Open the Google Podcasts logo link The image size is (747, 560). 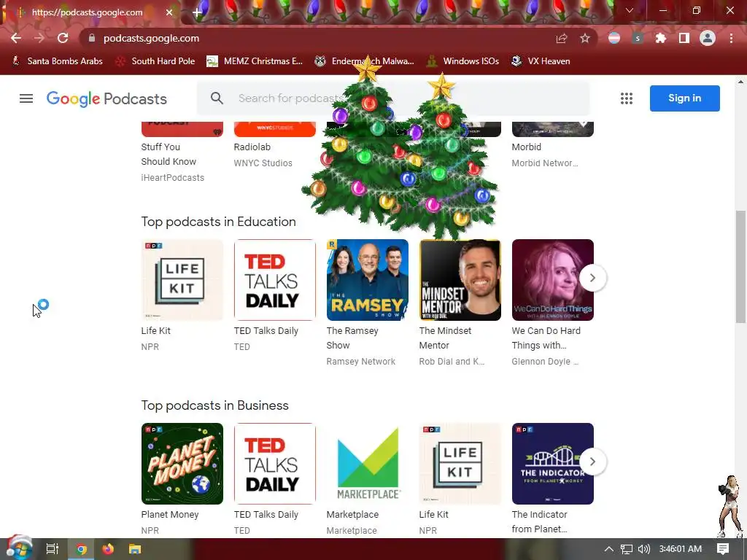[x=107, y=98]
